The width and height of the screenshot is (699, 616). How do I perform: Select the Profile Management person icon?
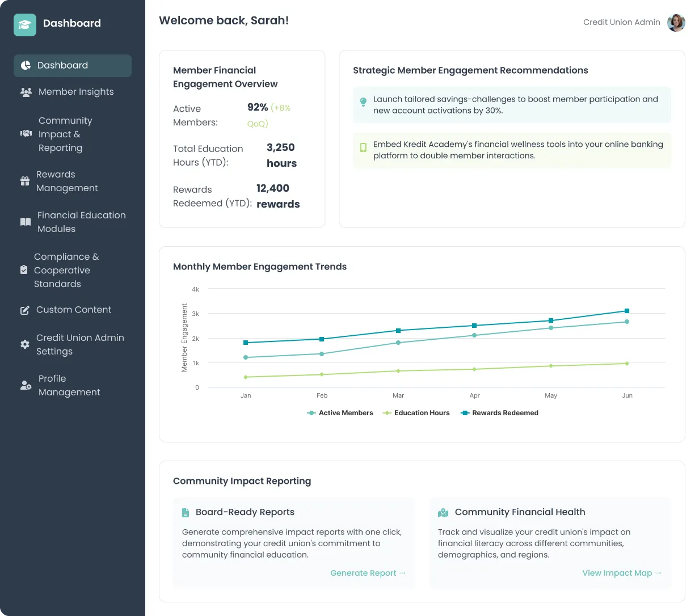[26, 385]
